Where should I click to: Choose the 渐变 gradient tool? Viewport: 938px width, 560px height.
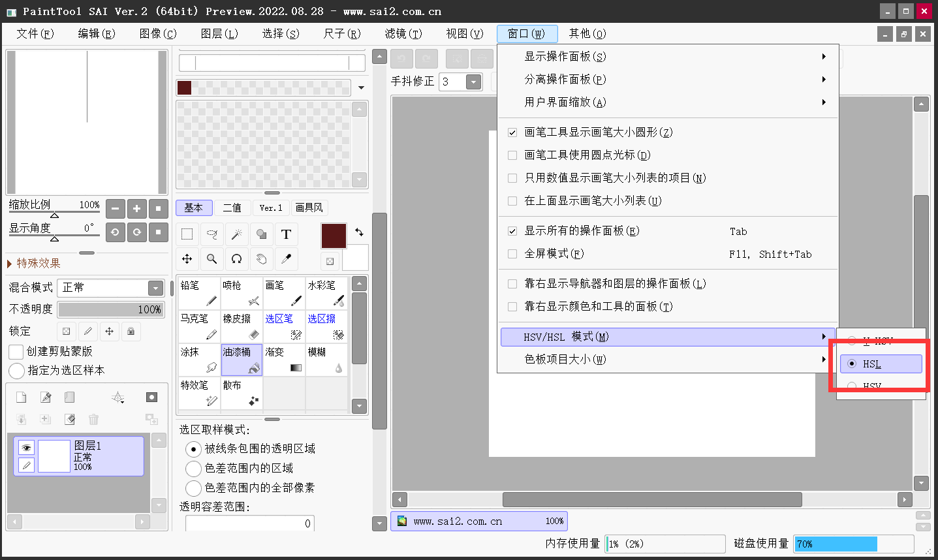(284, 360)
